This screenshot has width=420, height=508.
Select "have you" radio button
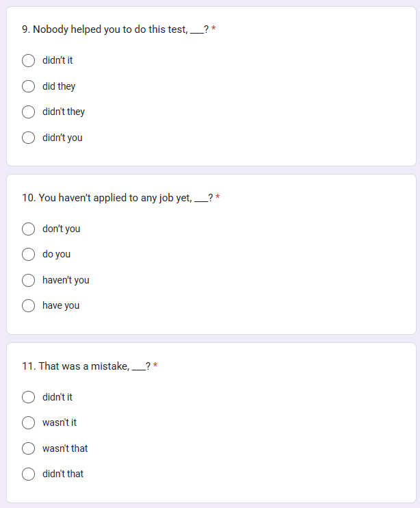pyautogui.click(x=29, y=305)
